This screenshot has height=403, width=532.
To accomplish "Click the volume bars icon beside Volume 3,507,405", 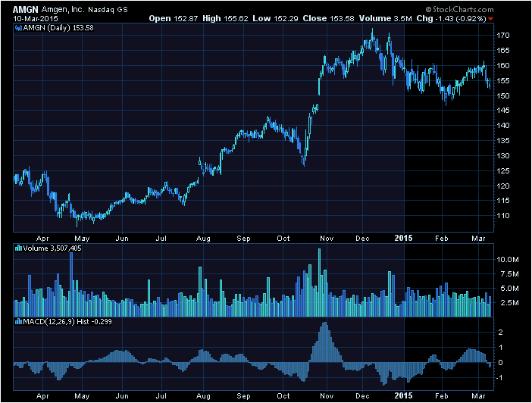I will pyautogui.click(x=18, y=248).
